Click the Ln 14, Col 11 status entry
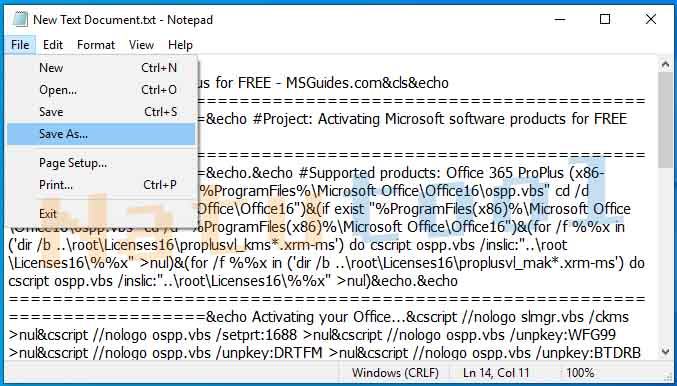 (x=496, y=373)
